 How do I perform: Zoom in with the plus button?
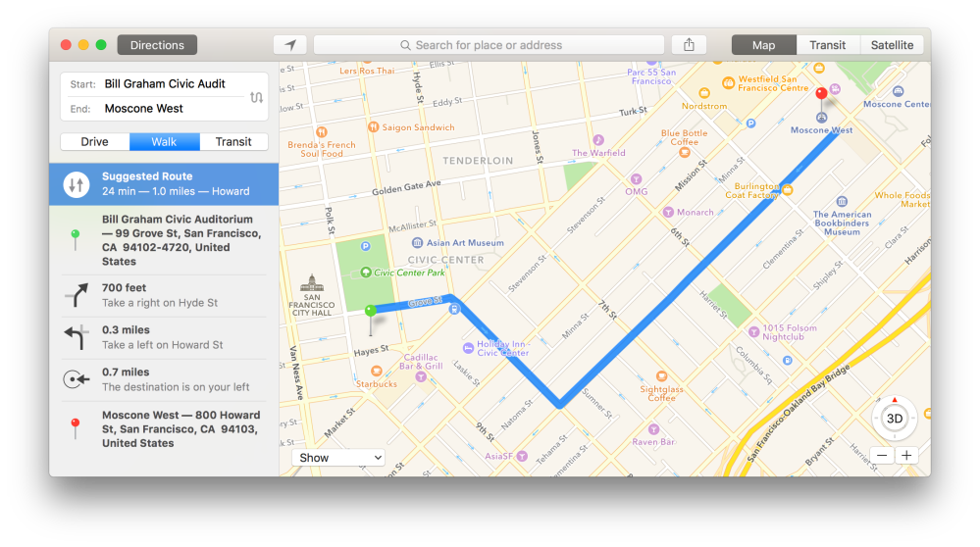906,456
